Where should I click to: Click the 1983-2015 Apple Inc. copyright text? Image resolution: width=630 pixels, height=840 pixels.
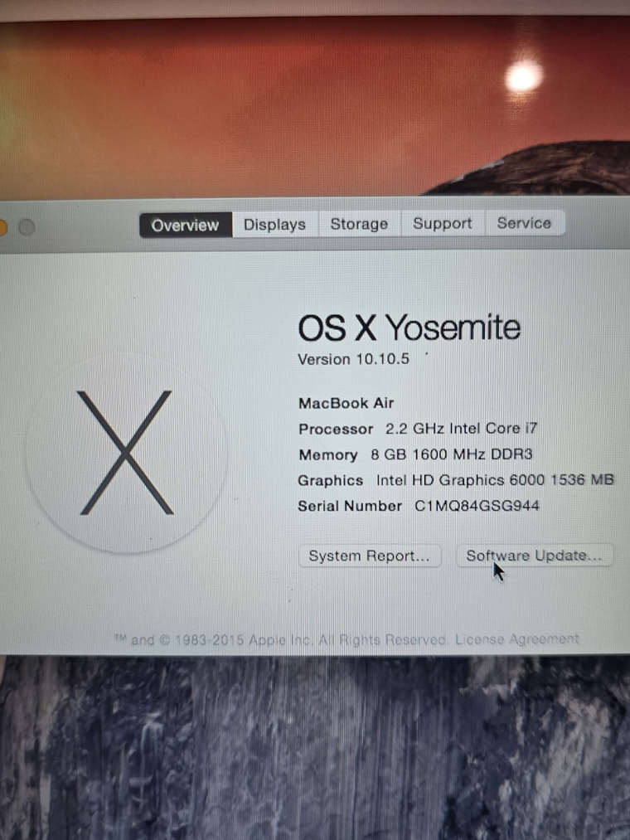coord(282,639)
